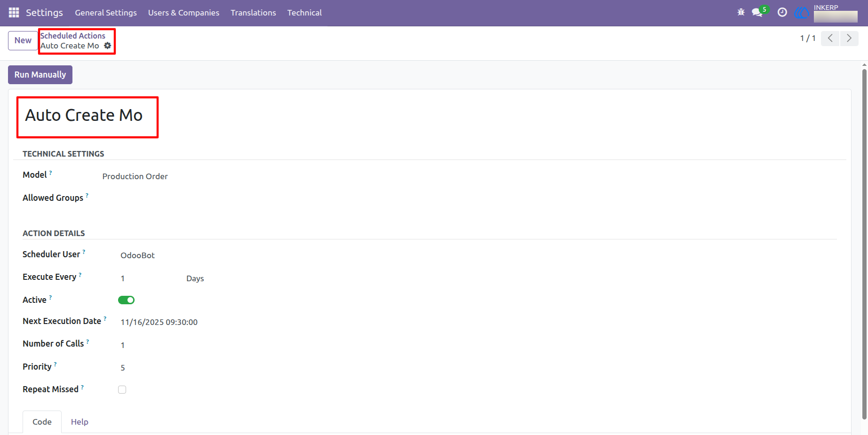Click the help mark next to Execute Every
The height and width of the screenshot is (435, 868).
pos(80,275)
